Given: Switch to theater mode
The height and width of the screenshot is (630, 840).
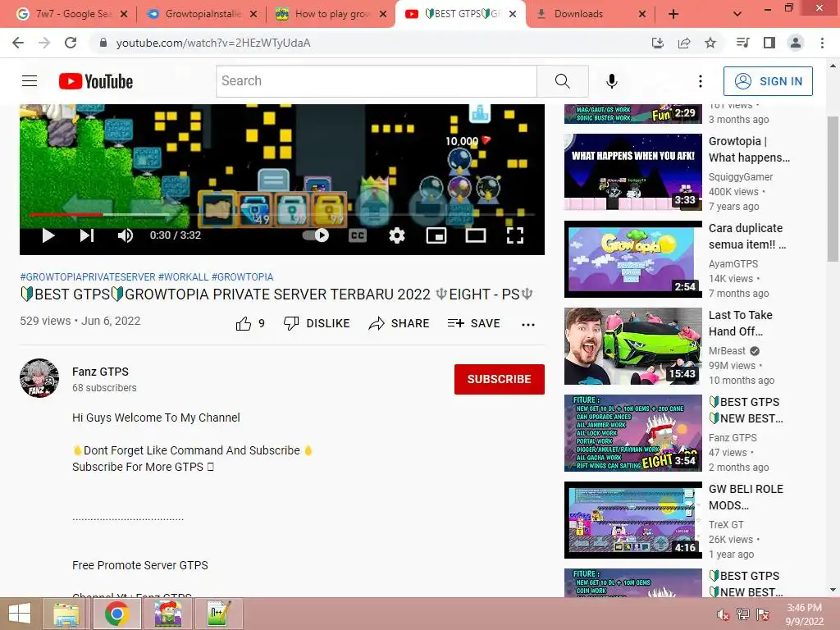Looking at the screenshot, I should pyautogui.click(x=476, y=235).
